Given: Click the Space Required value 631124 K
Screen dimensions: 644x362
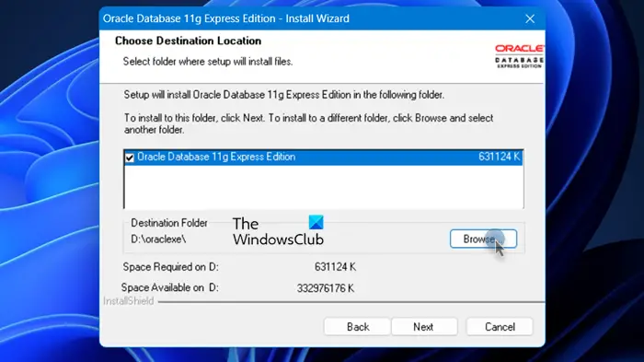Looking at the screenshot, I should click(x=335, y=267).
